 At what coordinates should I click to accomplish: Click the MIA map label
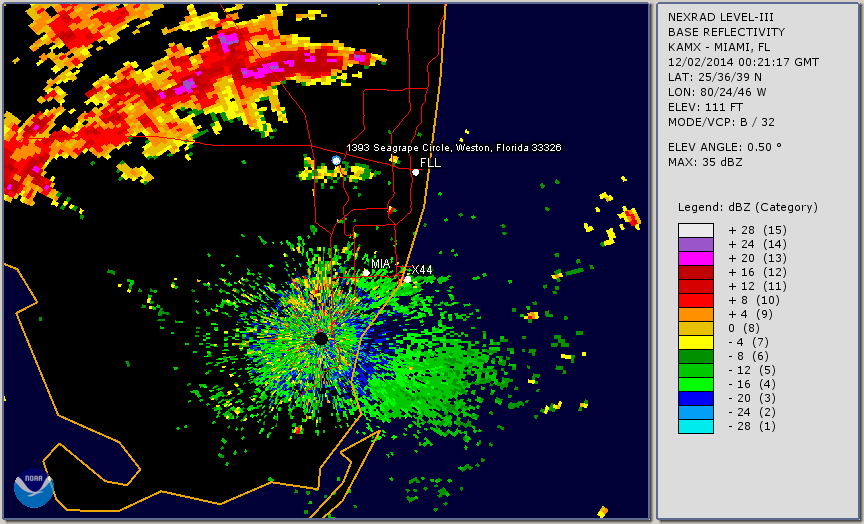380,264
